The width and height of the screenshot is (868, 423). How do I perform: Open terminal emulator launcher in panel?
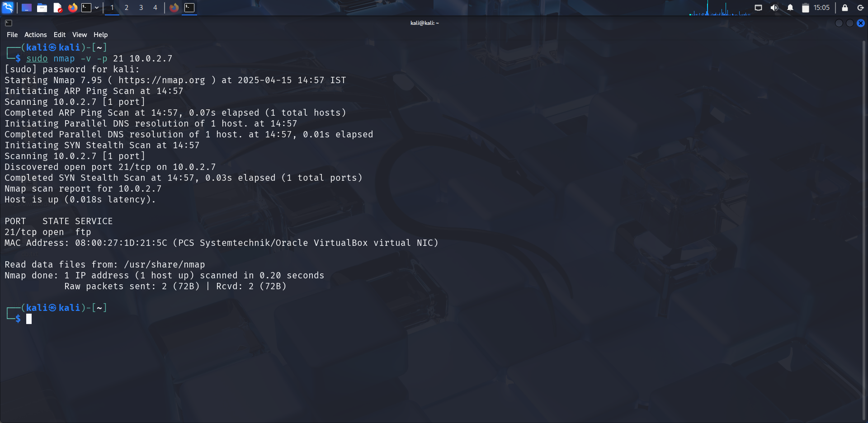(86, 8)
